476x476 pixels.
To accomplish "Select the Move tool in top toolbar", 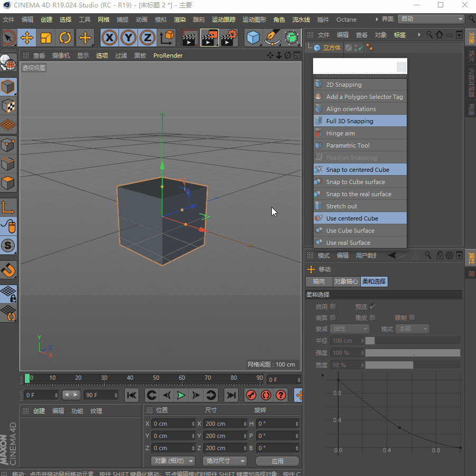I will point(27,38).
